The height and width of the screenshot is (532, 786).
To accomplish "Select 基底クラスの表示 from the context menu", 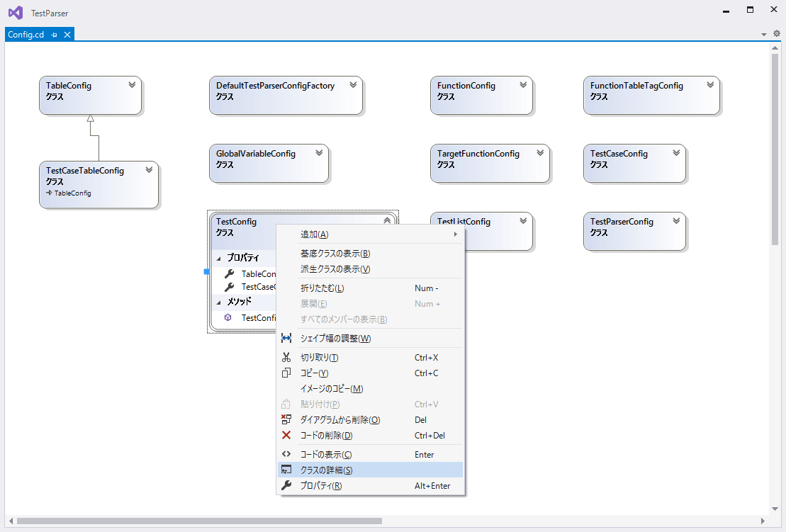I will click(335, 253).
